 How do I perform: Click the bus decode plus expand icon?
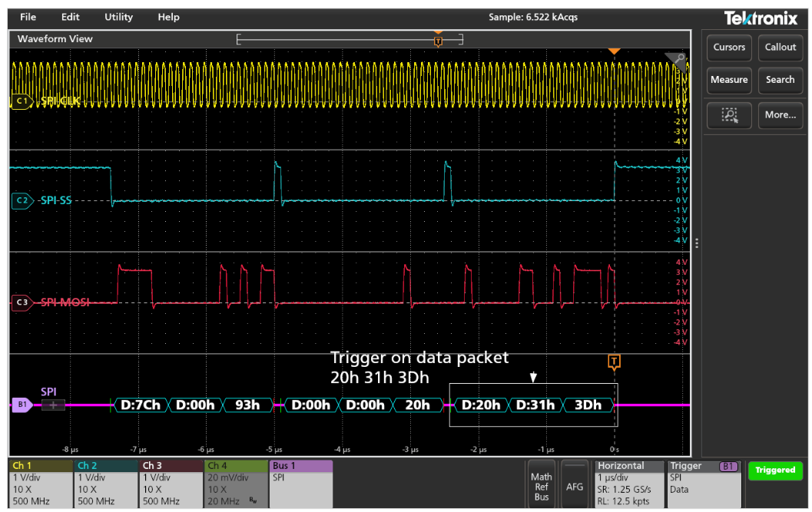(x=53, y=405)
